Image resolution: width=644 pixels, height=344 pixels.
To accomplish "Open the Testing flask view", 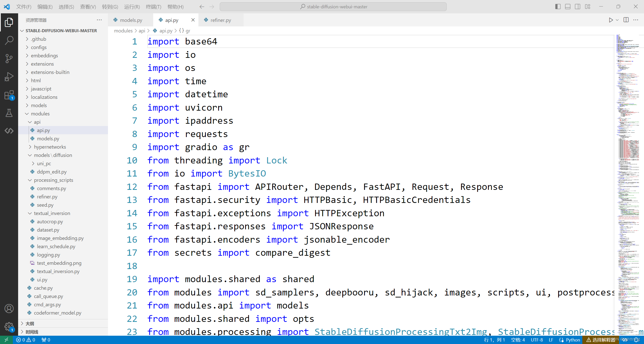I will [x=9, y=113].
